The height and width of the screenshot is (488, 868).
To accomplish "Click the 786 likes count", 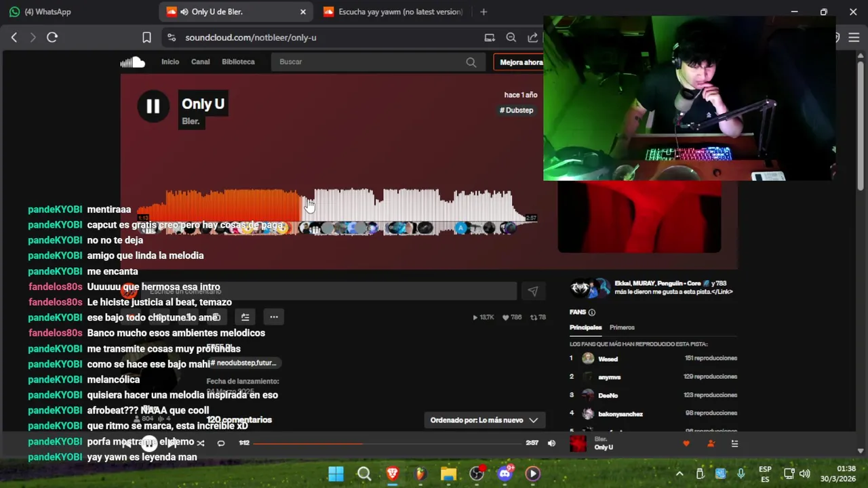I will (512, 317).
